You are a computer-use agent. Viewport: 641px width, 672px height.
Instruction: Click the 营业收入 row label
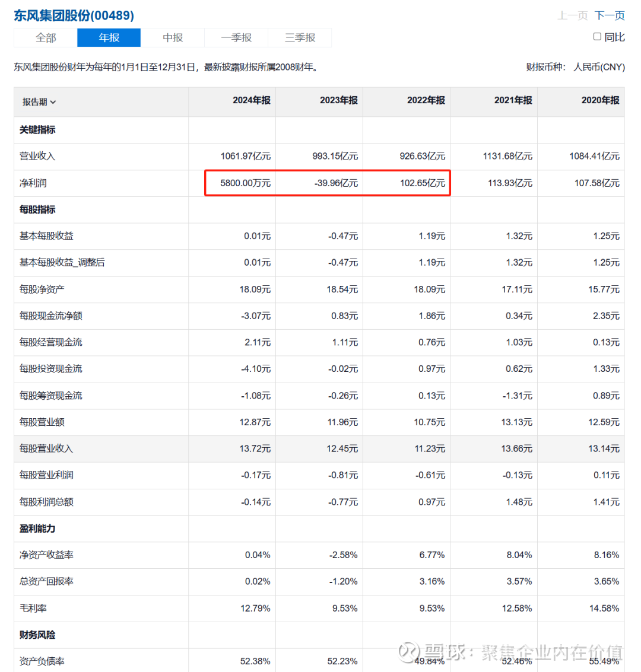click(37, 156)
